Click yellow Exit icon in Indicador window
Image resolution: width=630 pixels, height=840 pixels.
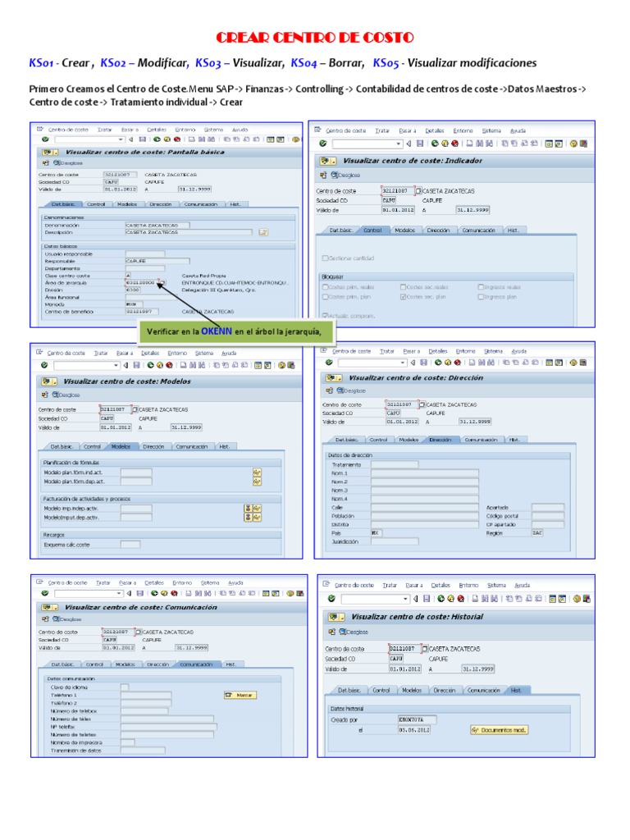445,144
